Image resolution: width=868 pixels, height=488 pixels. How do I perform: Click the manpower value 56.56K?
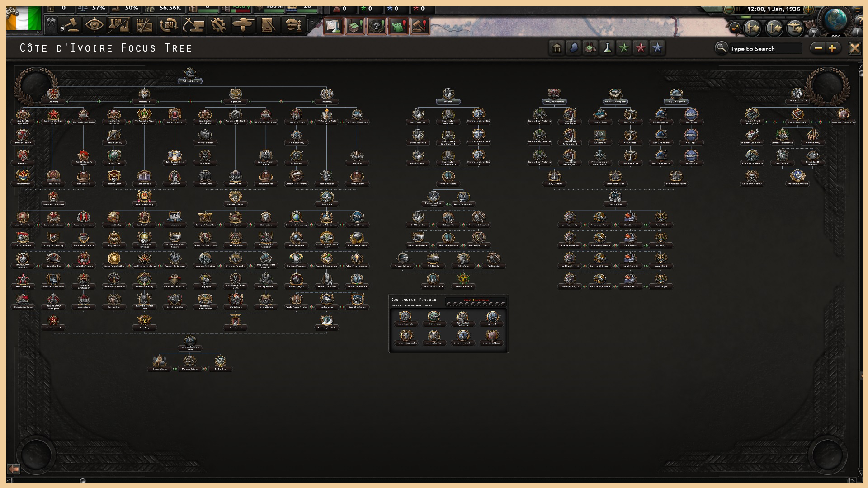coord(170,8)
